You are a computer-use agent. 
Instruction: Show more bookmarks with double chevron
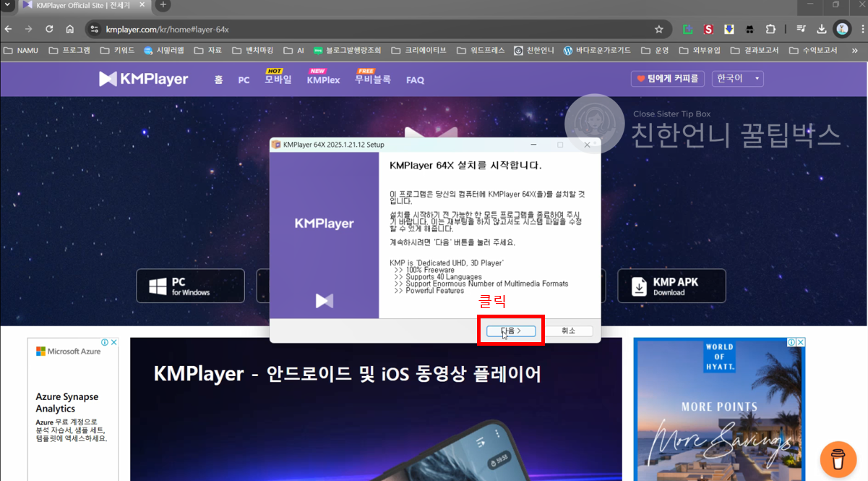[x=856, y=51]
